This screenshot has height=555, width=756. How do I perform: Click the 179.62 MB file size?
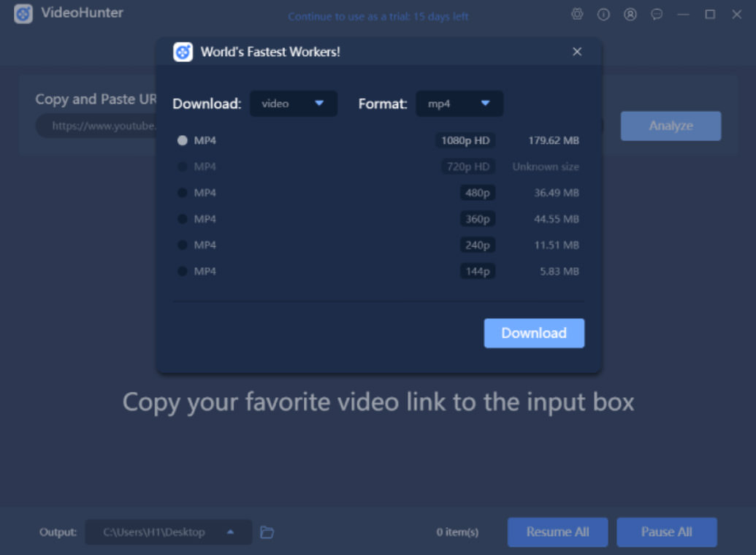[x=554, y=140]
